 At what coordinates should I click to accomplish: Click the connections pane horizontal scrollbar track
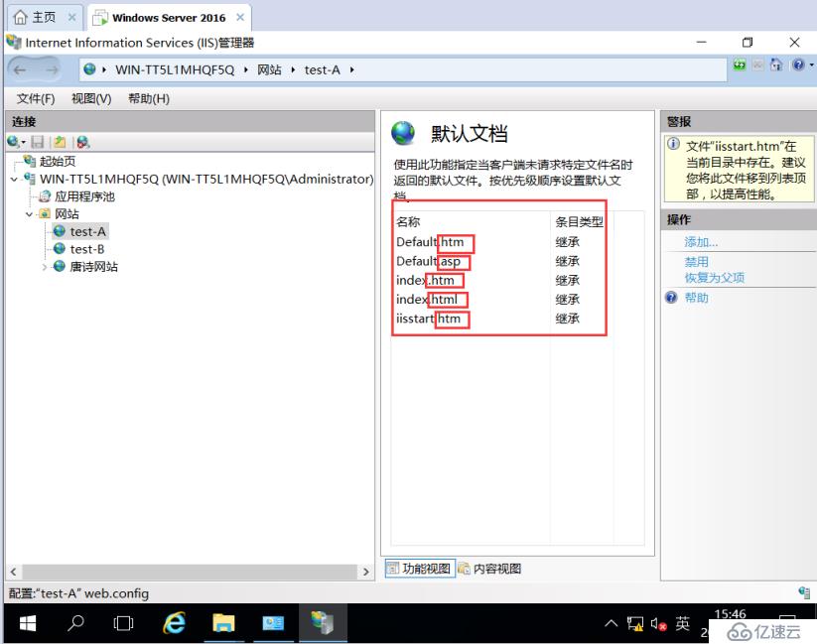tap(190, 572)
